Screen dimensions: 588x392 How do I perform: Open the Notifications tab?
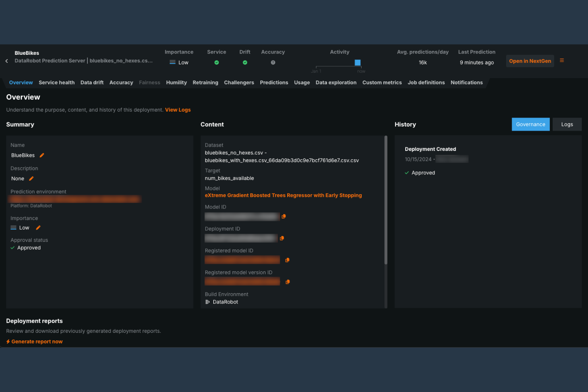pyautogui.click(x=467, y=83)
